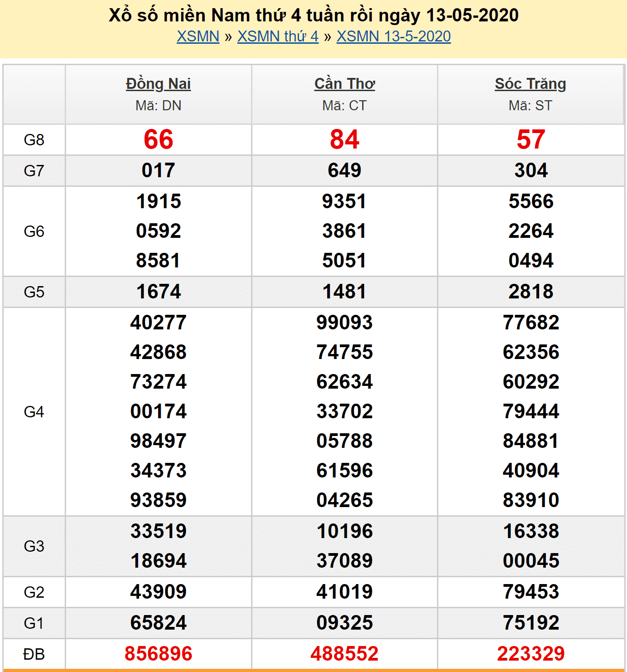Click the G5 result 1481
The image size is (627, 672).
point(344,292)
